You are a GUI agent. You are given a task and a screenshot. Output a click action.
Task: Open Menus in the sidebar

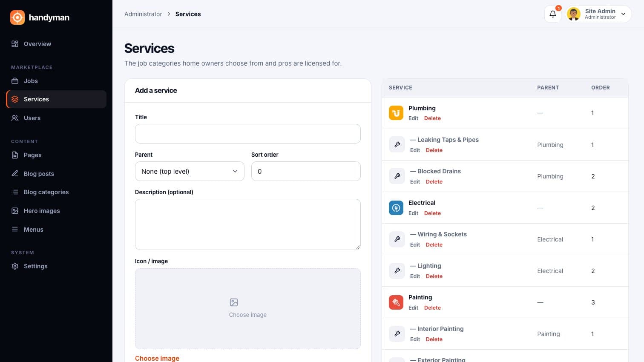(x=56, y=230)
